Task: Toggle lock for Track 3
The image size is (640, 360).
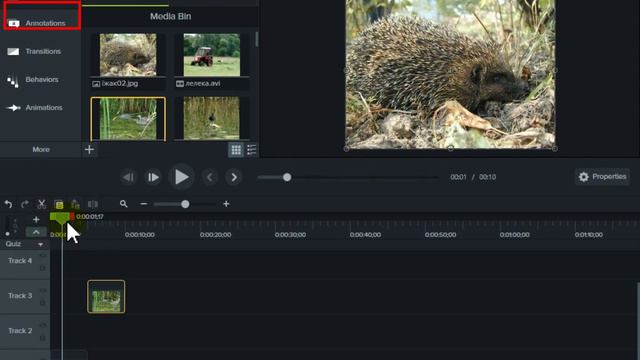Action: (43, 303)
